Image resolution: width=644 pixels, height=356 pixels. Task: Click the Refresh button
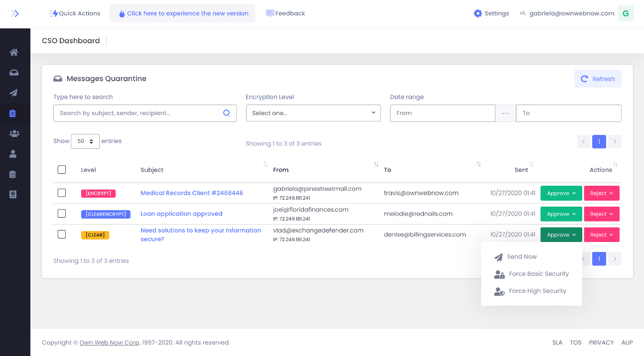click(598, 79)
